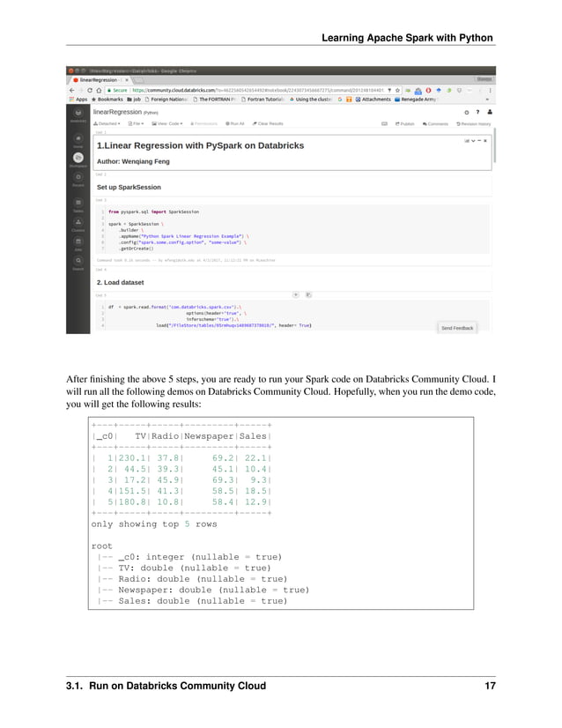562x728 pixels.
Task: Open Revision history
Action: point(473,124)
